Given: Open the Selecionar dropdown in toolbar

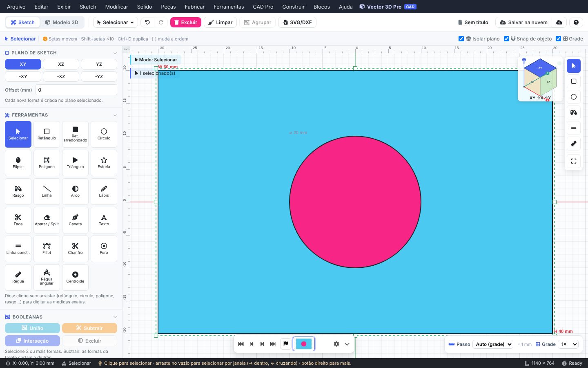Looking at the screenshot, I should click(116, 22).
